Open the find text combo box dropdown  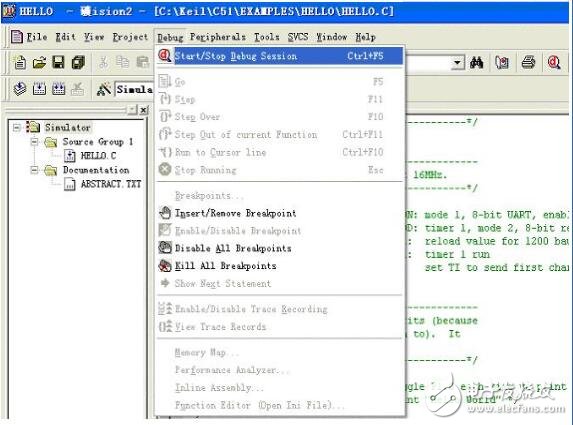[457, 63]
